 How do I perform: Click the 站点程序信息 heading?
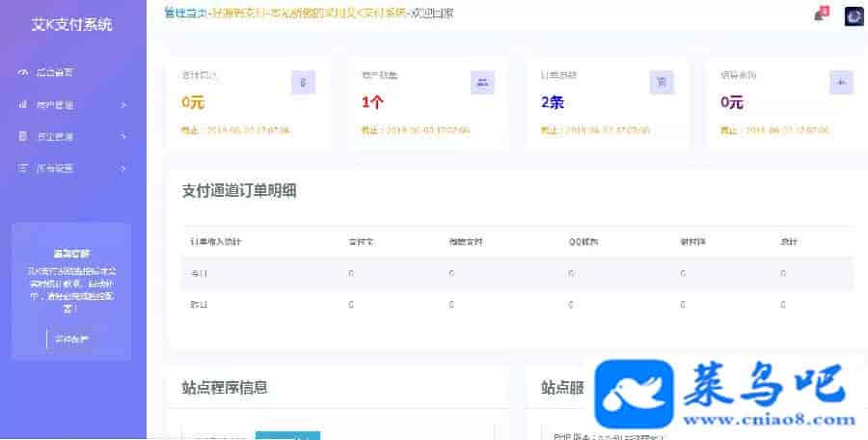[x=225, y=387]
